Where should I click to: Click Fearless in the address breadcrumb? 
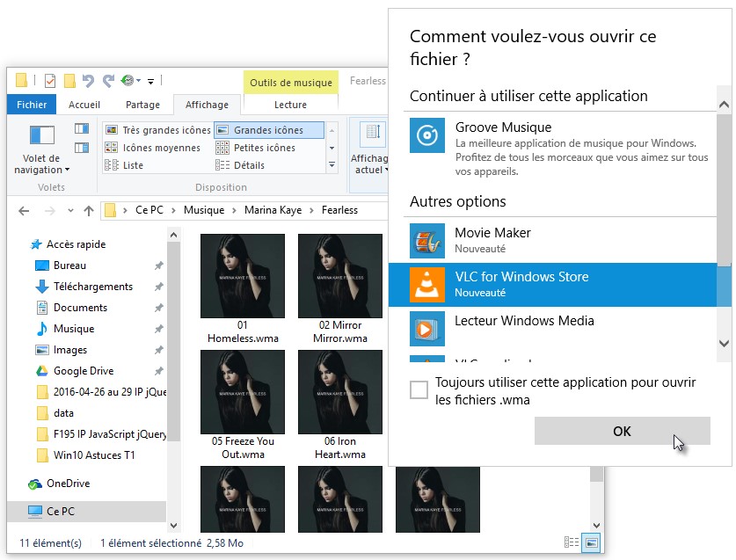coord(339,211)
